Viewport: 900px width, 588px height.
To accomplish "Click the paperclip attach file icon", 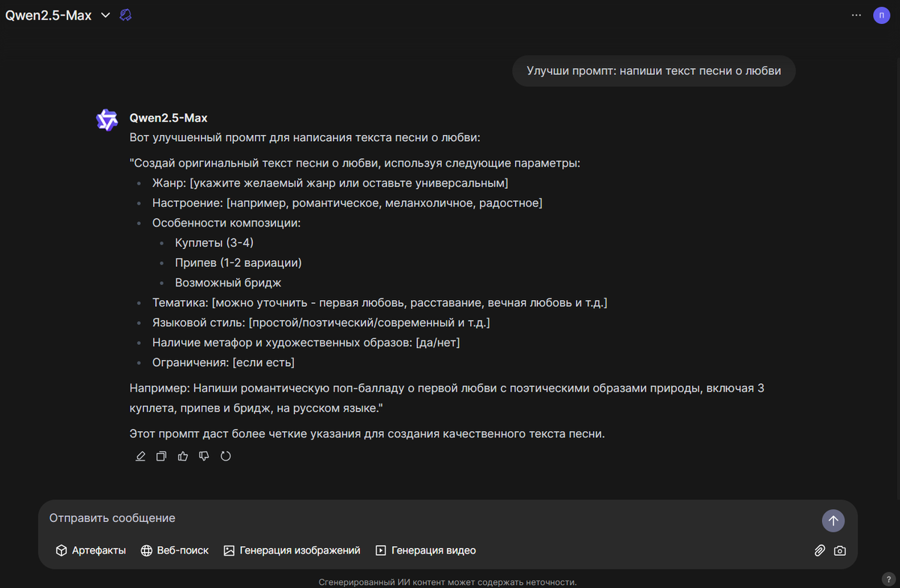I will [820, 550].
